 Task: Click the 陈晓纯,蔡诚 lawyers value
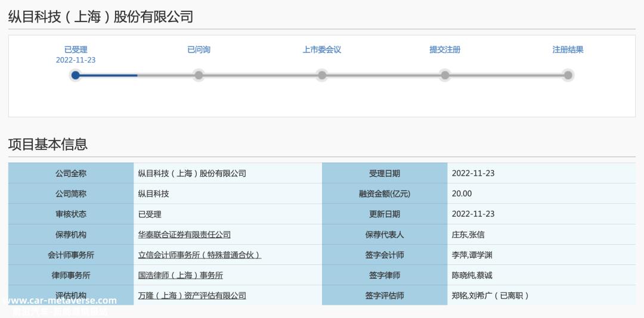tap(472, 275)
